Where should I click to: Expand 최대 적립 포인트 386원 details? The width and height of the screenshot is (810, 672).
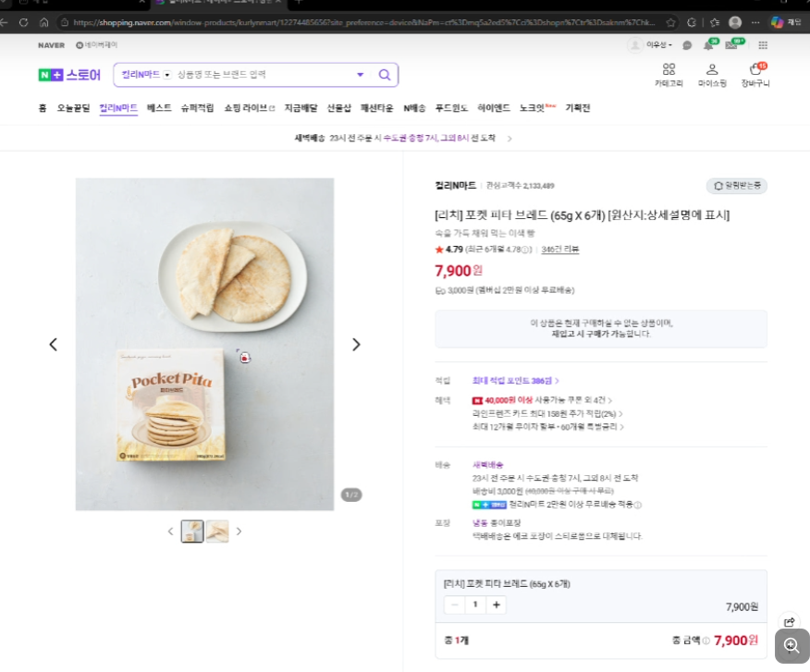pos(516,381)
